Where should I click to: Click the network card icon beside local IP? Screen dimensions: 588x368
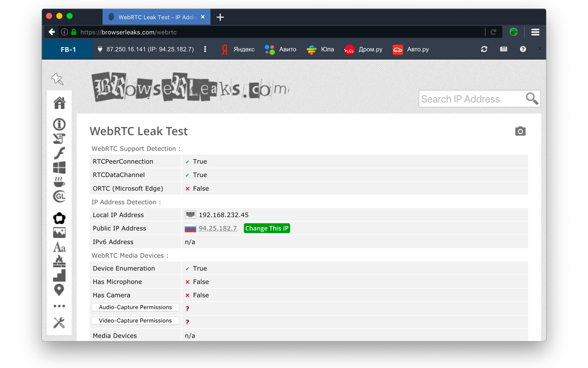[x=190, y=215]
